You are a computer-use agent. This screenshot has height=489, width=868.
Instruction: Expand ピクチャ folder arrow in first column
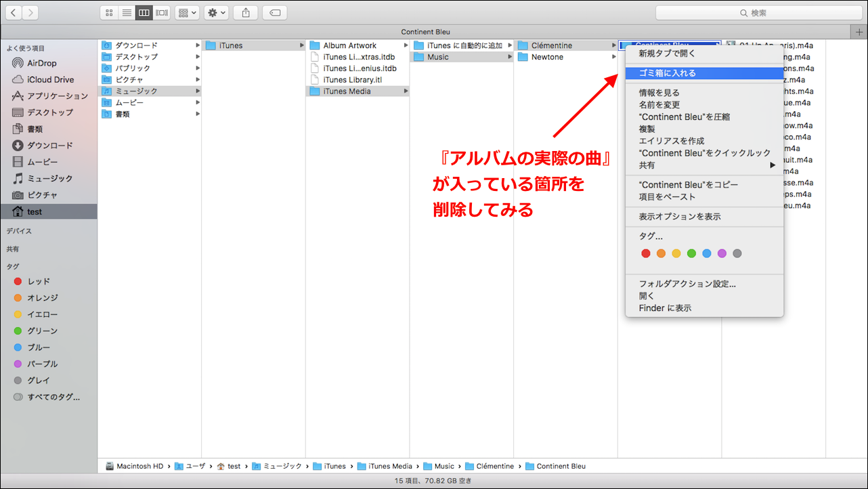point(198,80)
